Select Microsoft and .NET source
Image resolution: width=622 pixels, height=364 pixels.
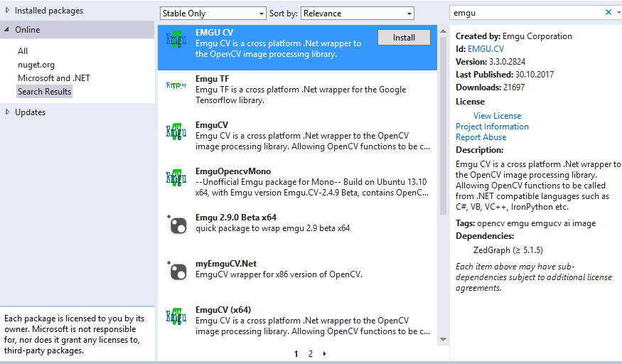(54, 78)
